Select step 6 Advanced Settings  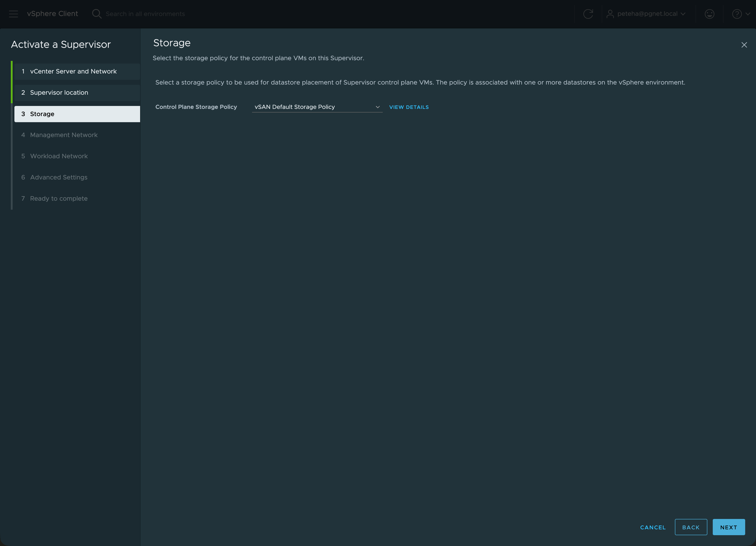coord(77,177)
